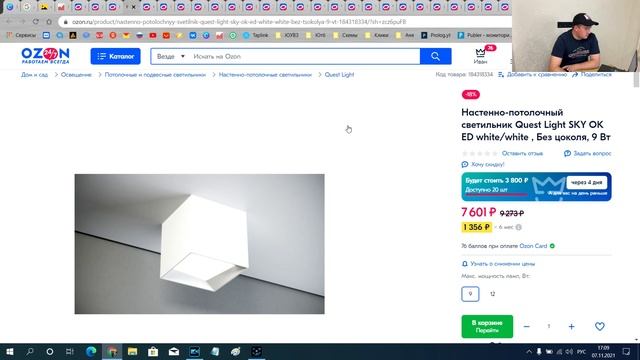Open Microsoft Store from taskbar
The height and width of the screenshot is (360, 640).
click(153, 351)
